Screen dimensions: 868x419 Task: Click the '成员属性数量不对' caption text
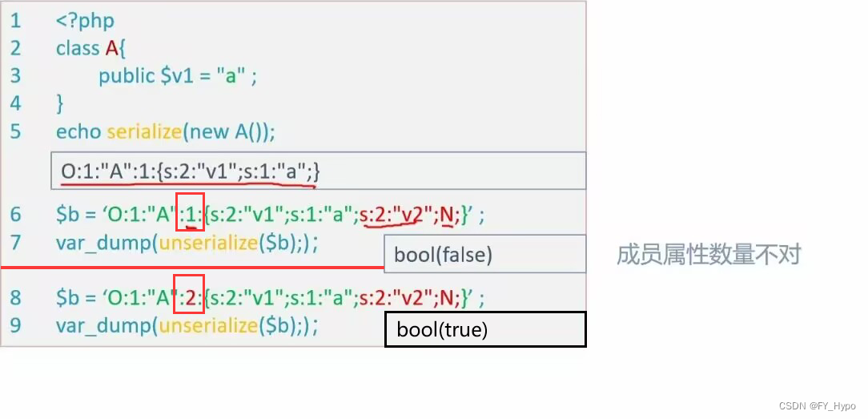[709, 255]
